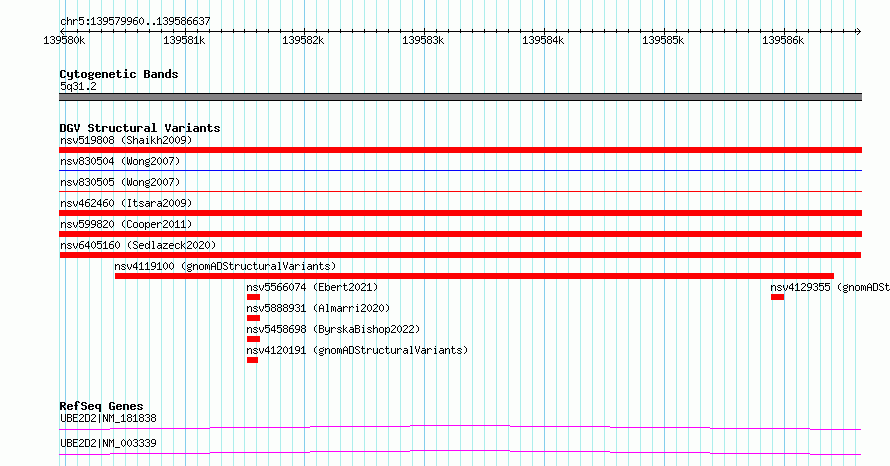Click the small red bar under nsv5566074 (Ebert2021)

tap(253, 297)
